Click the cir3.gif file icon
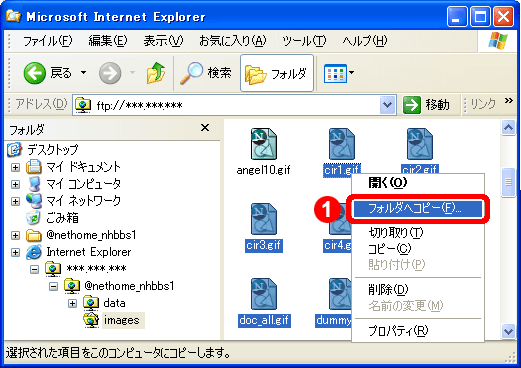 264,219
